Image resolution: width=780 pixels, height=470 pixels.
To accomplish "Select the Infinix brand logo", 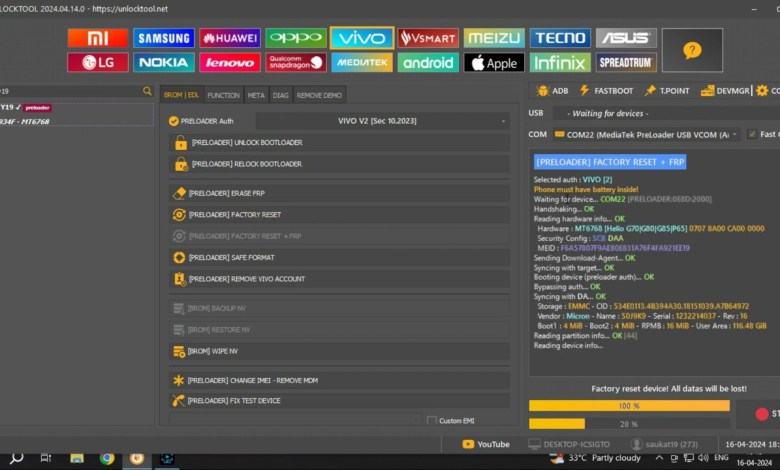I will click(x=560, y=63).
